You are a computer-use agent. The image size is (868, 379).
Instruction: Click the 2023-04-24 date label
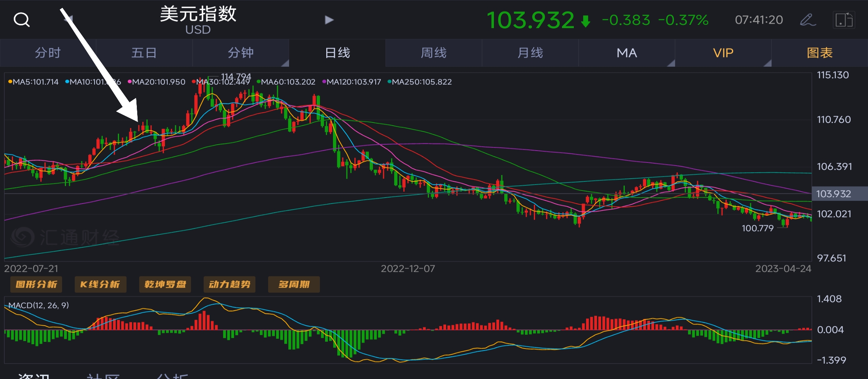click(x=783, y=269)
